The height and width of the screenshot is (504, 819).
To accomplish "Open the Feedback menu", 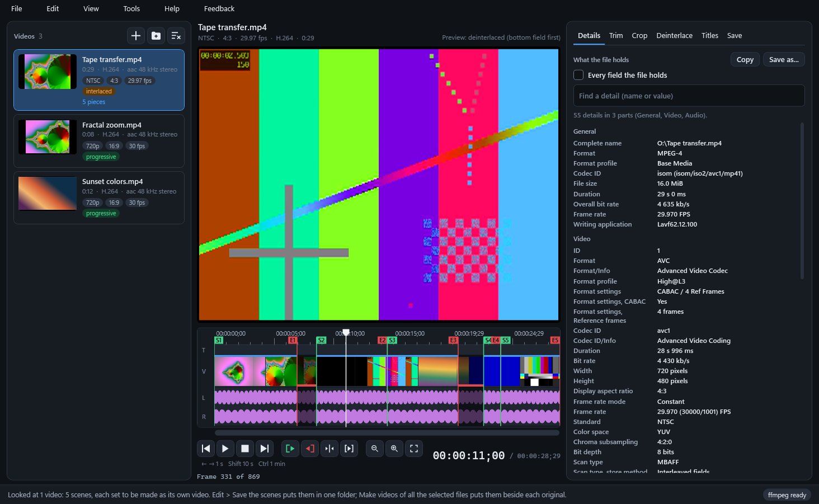I will click(x=219, y=8).
